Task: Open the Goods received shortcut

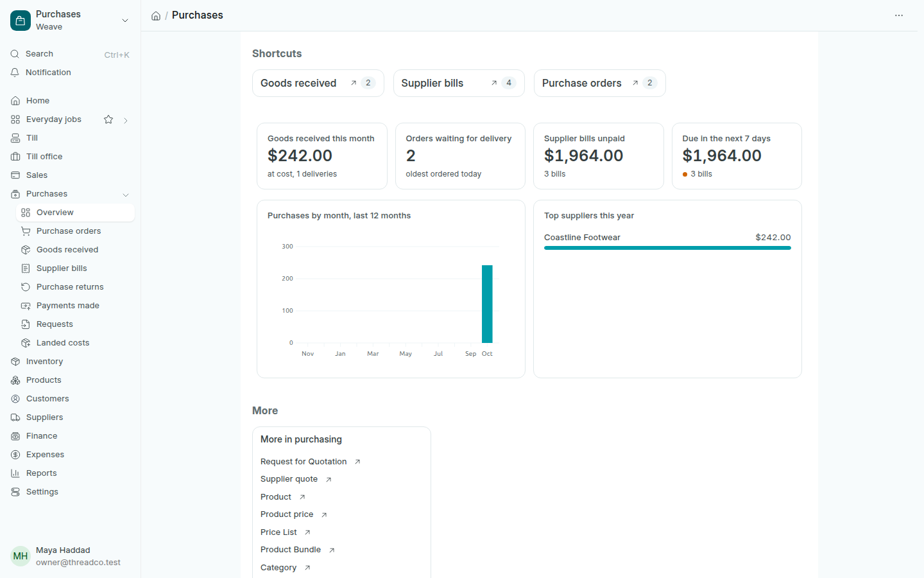Action: pos(318,83)
